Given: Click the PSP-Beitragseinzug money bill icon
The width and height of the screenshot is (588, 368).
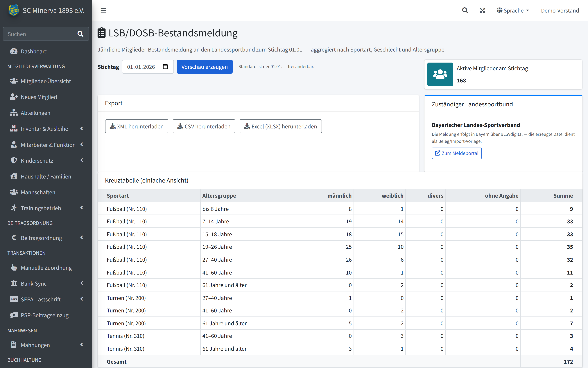Looking at the screenshot, I should pyautogui.click(x=14, y=315).
